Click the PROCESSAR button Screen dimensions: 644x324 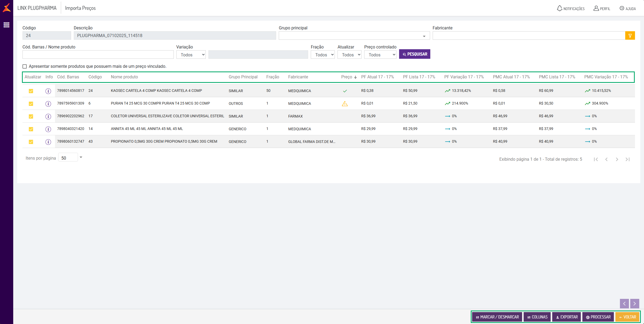coord(598,317)
